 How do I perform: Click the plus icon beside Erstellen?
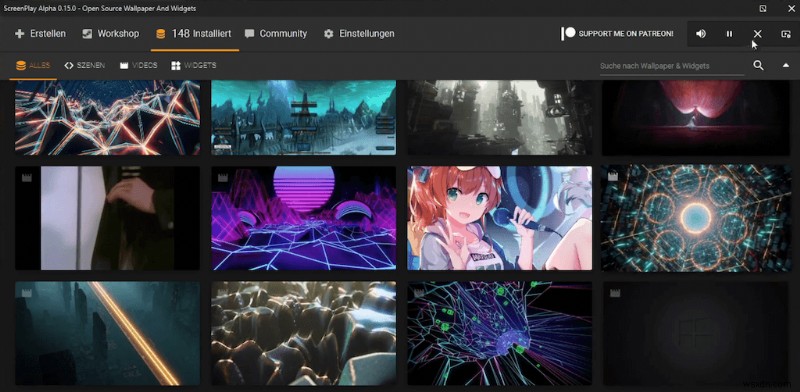pos(20,34)
